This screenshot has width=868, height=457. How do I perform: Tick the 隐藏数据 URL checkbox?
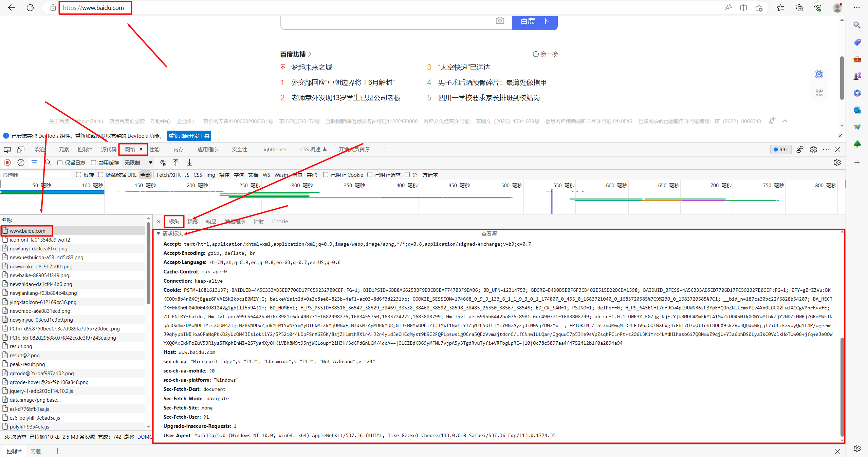[x=101, y=175]
